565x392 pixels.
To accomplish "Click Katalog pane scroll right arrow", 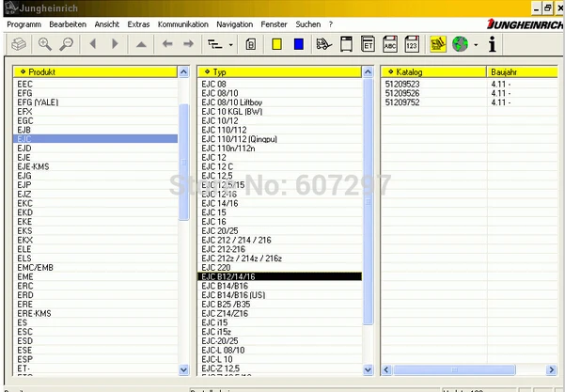I will [x=551, y=369].
